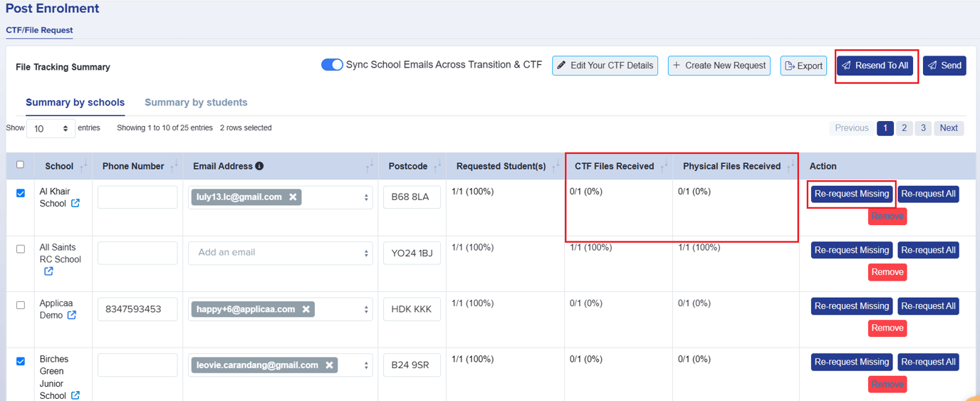
Task: Open the CTF/File Request tab
Action: pyautogui.click(x=39, y=31)
